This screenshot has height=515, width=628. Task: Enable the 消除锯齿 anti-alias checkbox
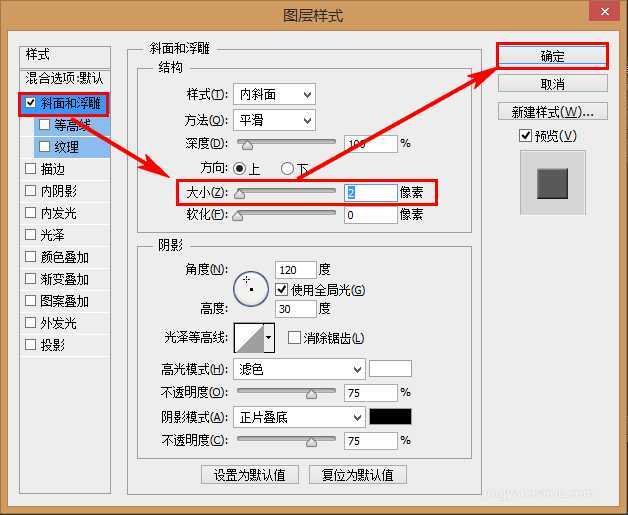(294, 338)
